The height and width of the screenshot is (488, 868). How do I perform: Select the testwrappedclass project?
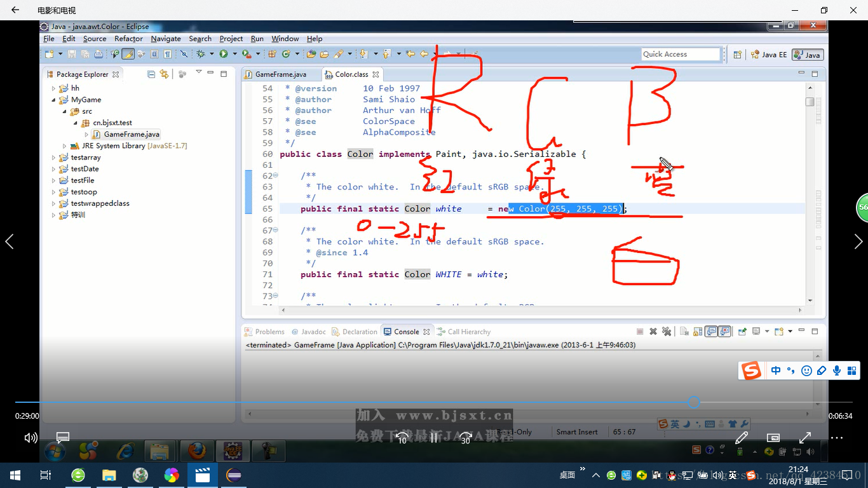click(x=100, y=203)
